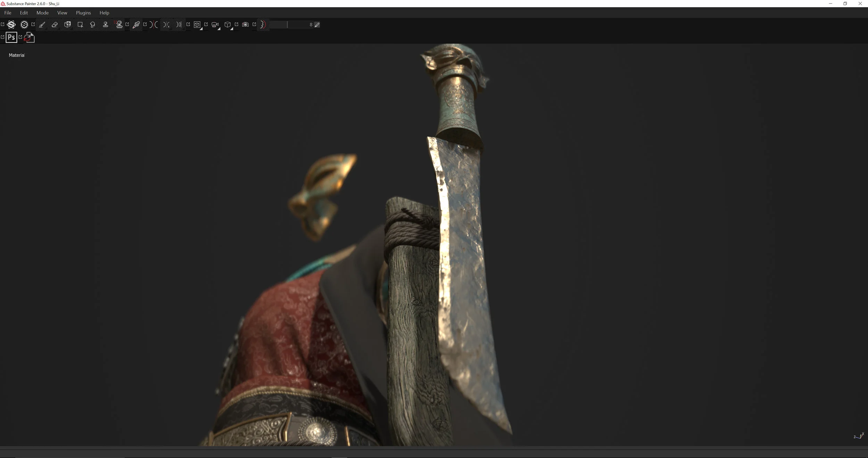Open the camera selection dropdown

(216, 25)
